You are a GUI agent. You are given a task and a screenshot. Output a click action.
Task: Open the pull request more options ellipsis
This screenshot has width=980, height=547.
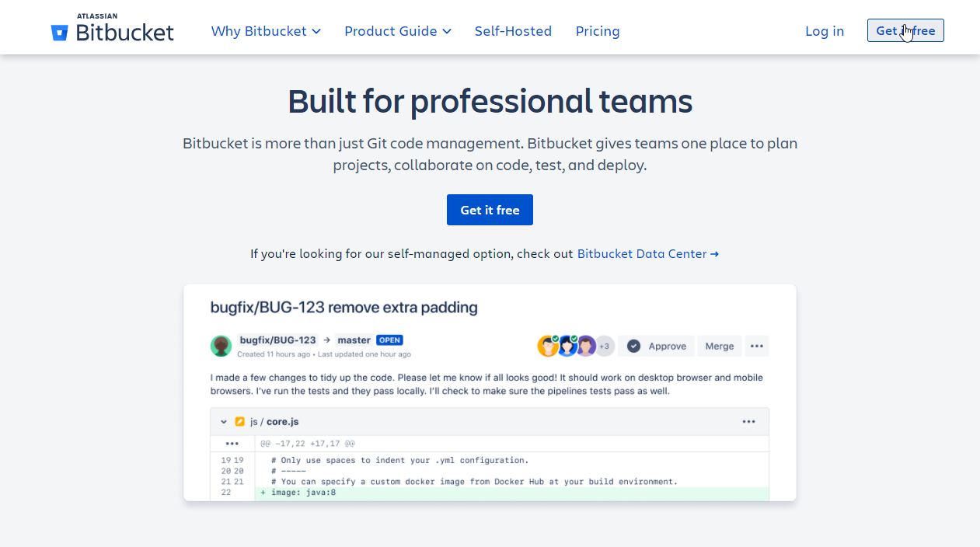tap(756, 346)
